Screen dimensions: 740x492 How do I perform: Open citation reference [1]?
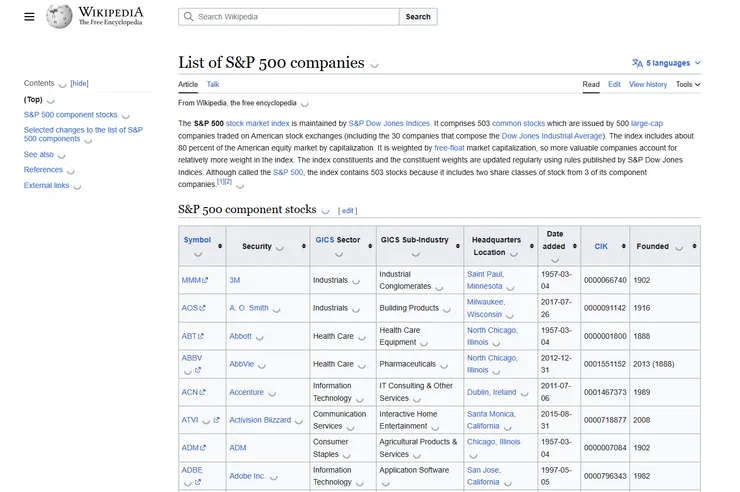[220, 182]
